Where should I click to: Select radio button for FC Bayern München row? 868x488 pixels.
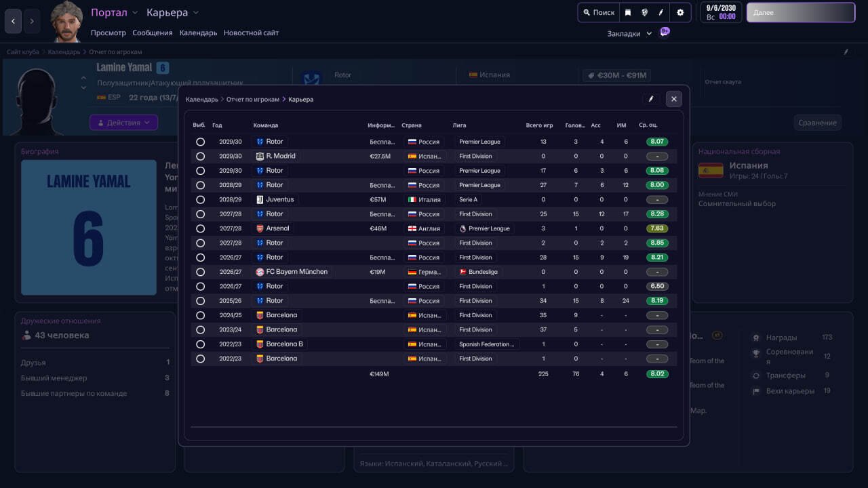(x=200, y=272)
